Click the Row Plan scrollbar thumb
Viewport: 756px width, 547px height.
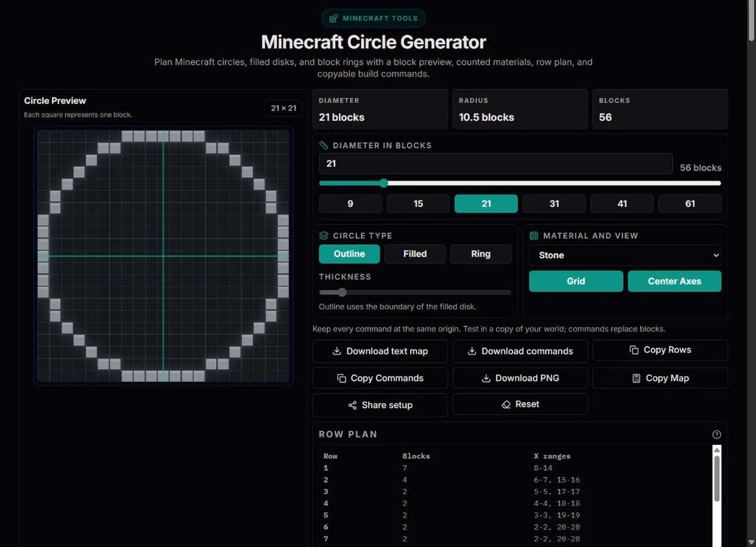(716, 478)
